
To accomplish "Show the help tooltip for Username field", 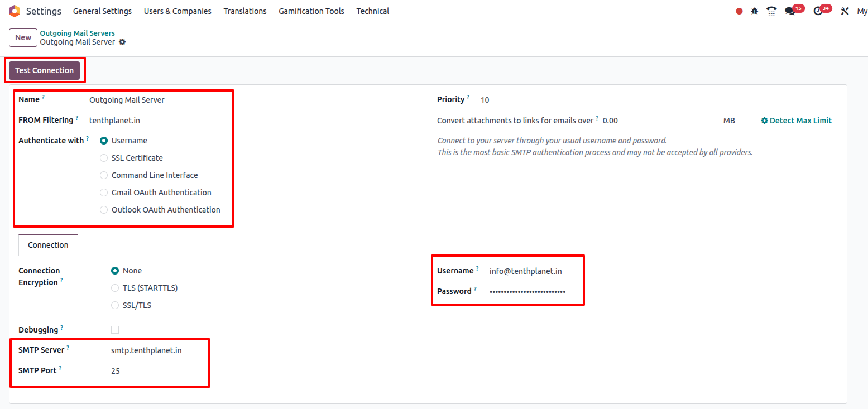I will (477, 268).
